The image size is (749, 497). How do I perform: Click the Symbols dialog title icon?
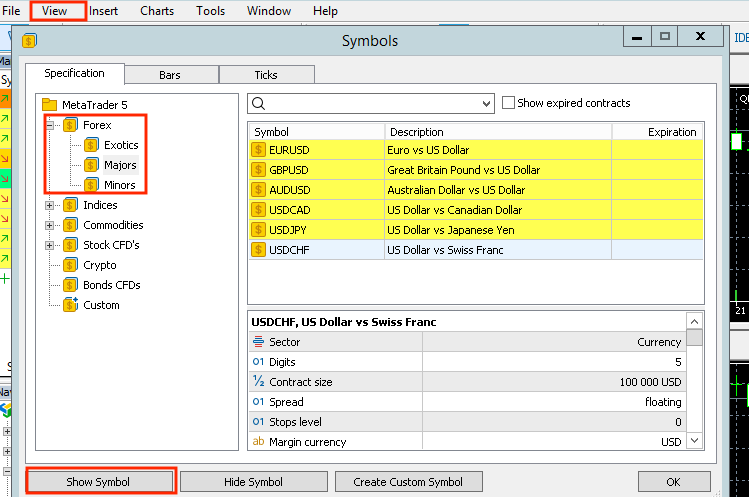[29, 41]
